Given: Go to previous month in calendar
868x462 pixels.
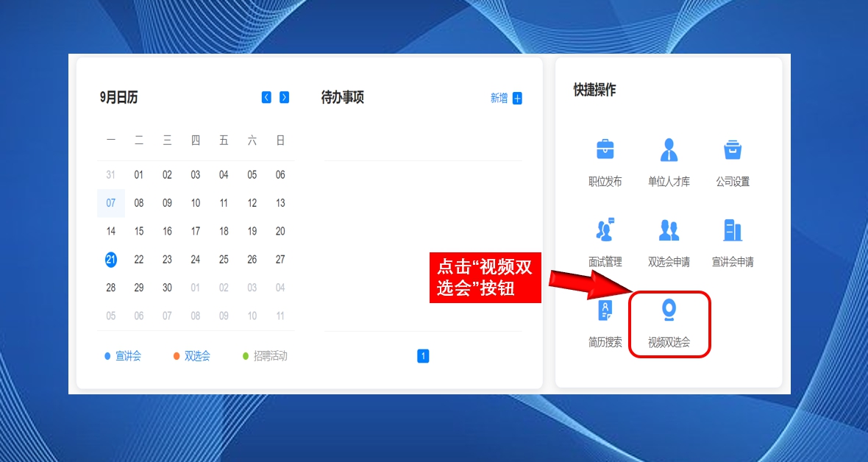Looking at the screenshot, I should [266, 98].
